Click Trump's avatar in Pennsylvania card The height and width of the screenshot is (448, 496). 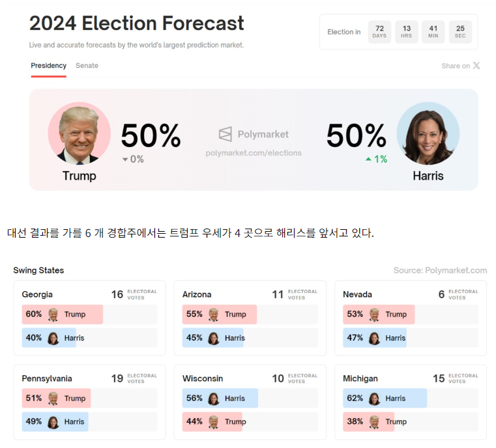click(53, 399)
